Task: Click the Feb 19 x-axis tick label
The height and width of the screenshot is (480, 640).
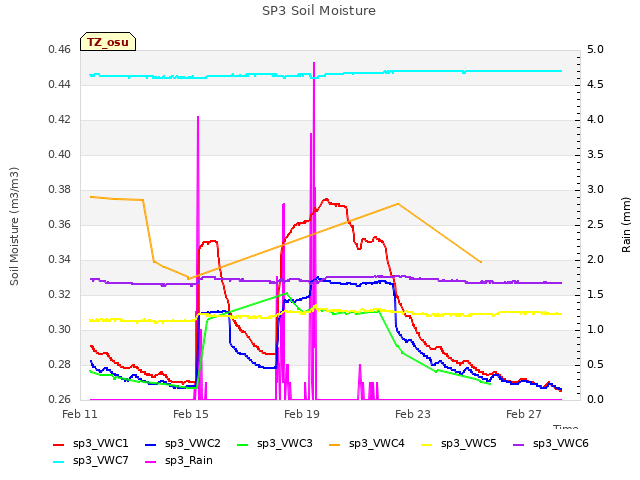Action: click(x=302, y=414)
